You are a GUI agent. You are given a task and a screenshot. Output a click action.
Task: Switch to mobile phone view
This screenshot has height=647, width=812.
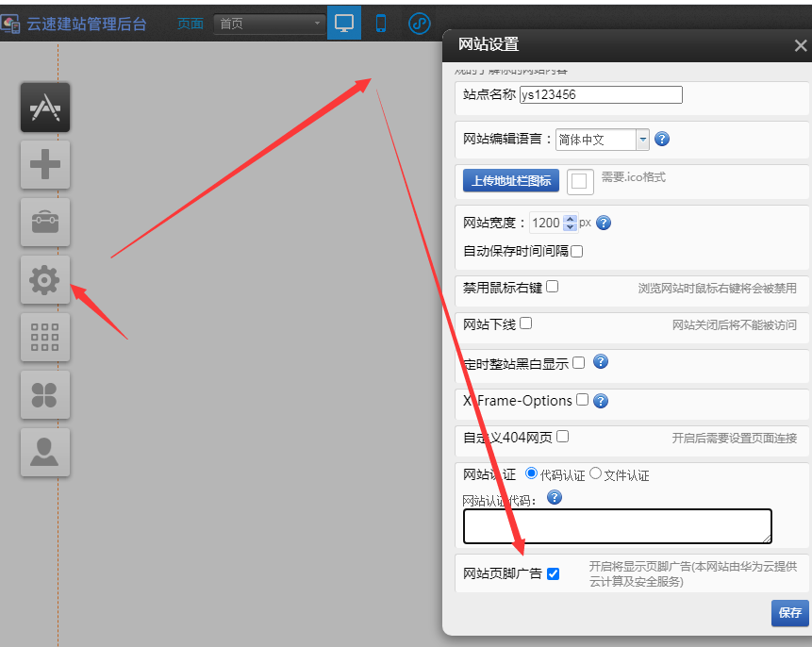[381, 23]
